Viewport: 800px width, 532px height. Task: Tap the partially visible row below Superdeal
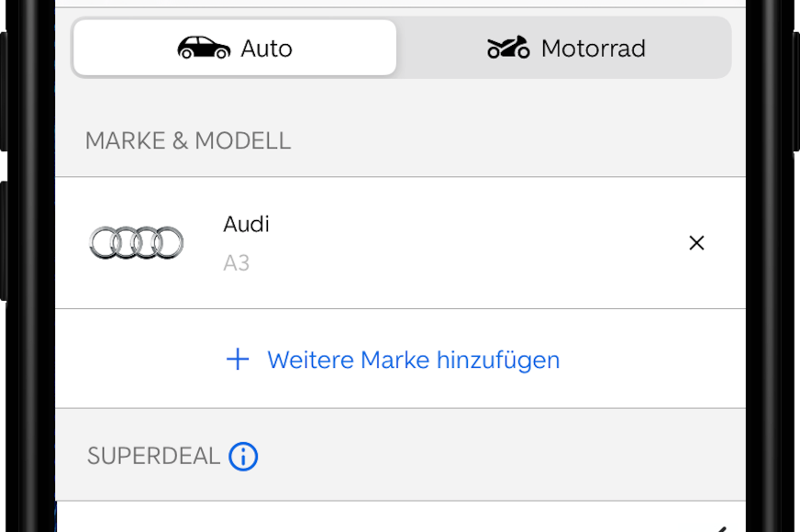[401, 517]
